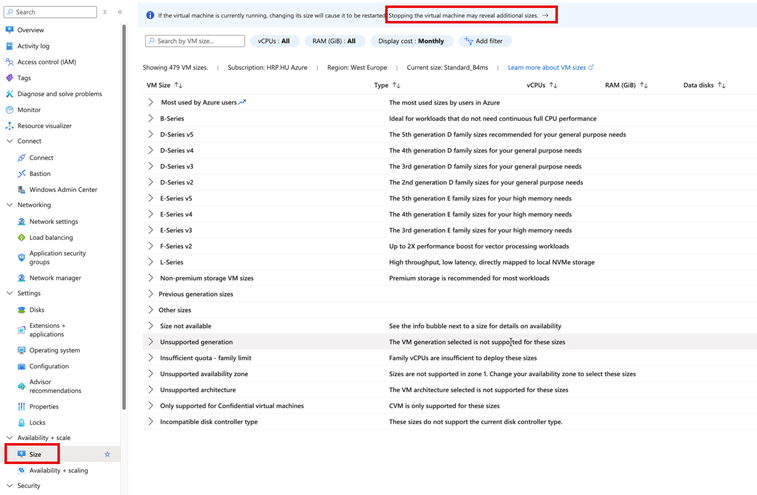The width and height of the screenshot is (757, 495).
Task: Favorite the Size page with star icon
Action: [x=108, y=454]
